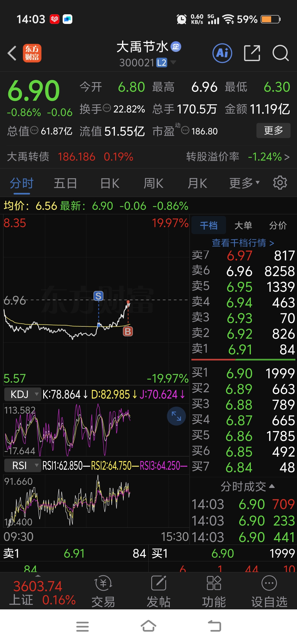
Task: Open the 东方财富 logo icon
Action: 32,53
